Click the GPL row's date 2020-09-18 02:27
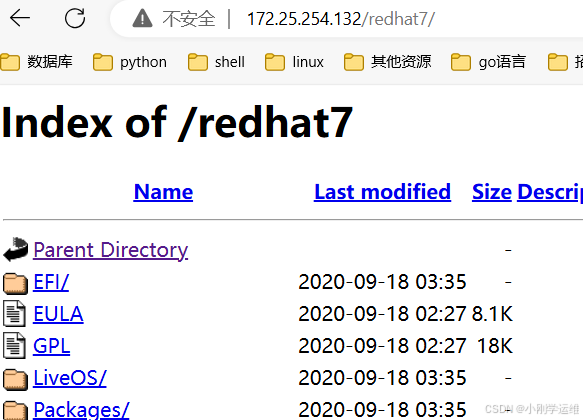The width and height of the screenshot is (583, 420). click(382, 346)
